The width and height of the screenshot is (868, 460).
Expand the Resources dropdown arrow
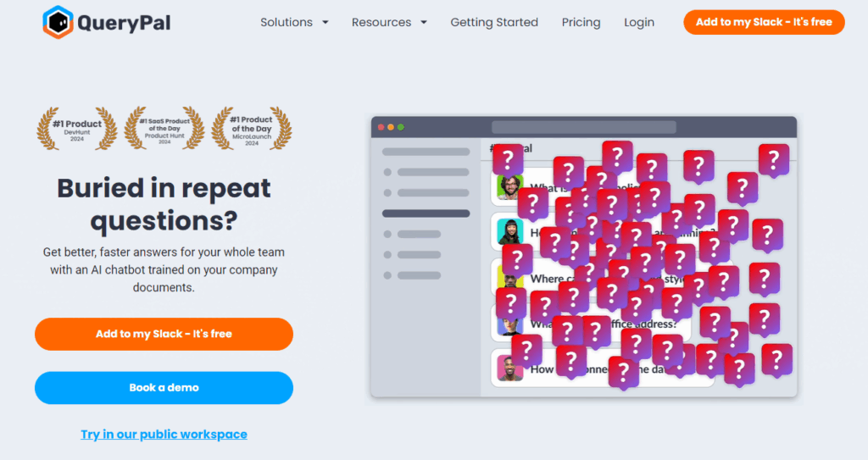click(x=424, y=23)
